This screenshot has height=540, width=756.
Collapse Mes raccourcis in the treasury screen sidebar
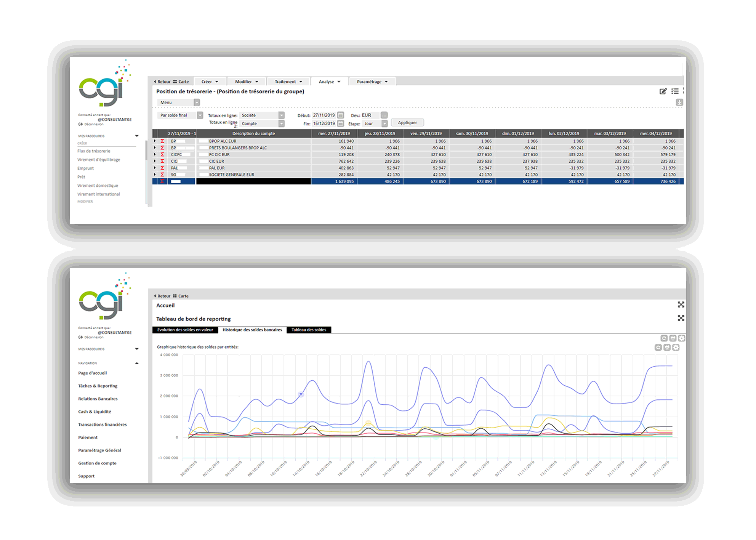137,136
